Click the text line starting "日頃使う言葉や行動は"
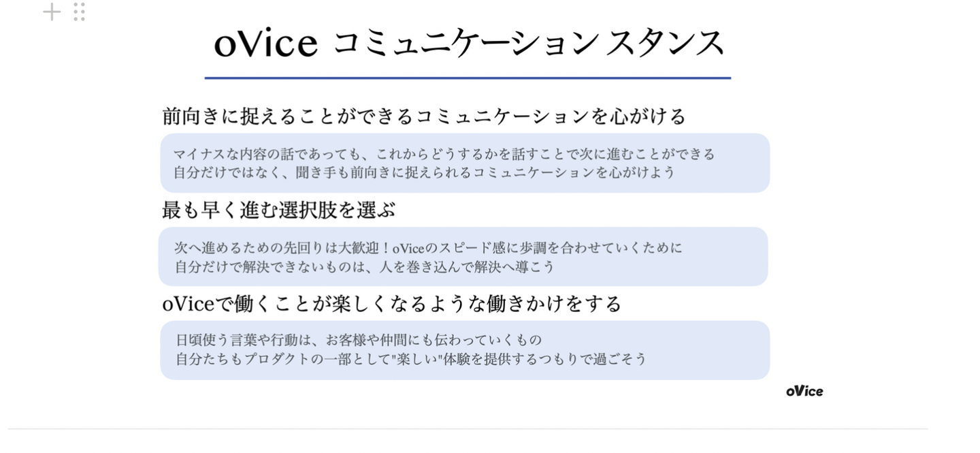This screenshot has height=453, width=980. pos(359,340)
